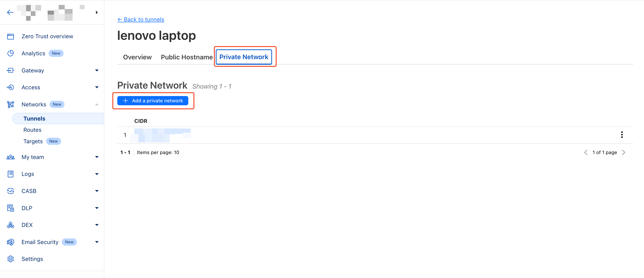Go to next page arrow in pagination
This screenshot has width=644, height=278.
624,152
